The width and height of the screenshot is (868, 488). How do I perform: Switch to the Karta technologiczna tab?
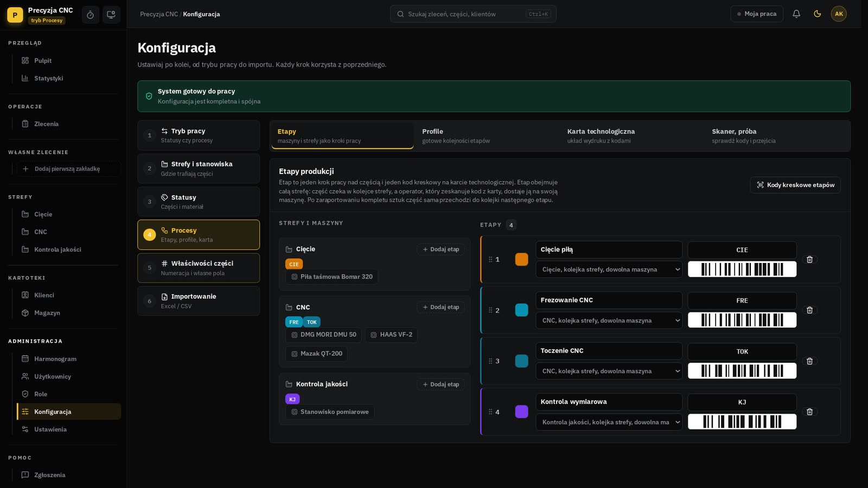632,136
